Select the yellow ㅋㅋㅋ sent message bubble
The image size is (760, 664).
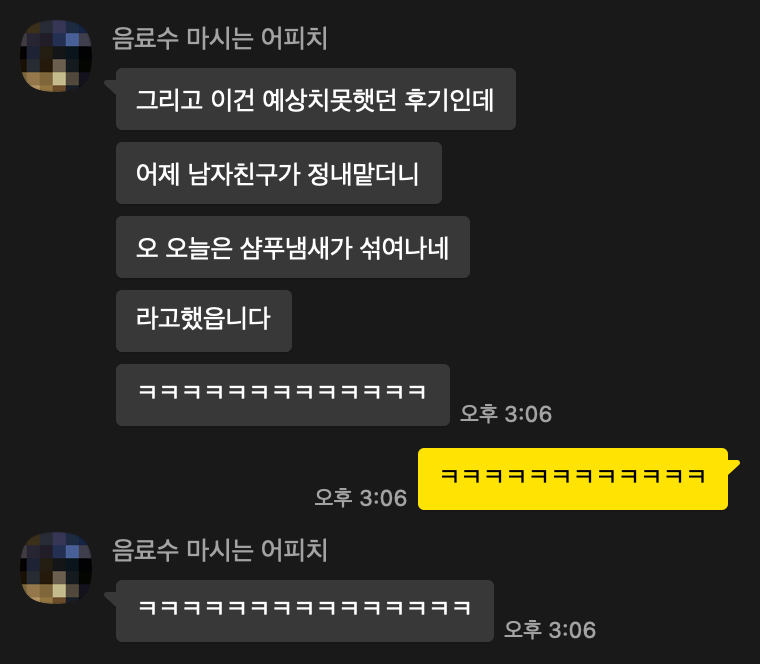click(573, 479)
